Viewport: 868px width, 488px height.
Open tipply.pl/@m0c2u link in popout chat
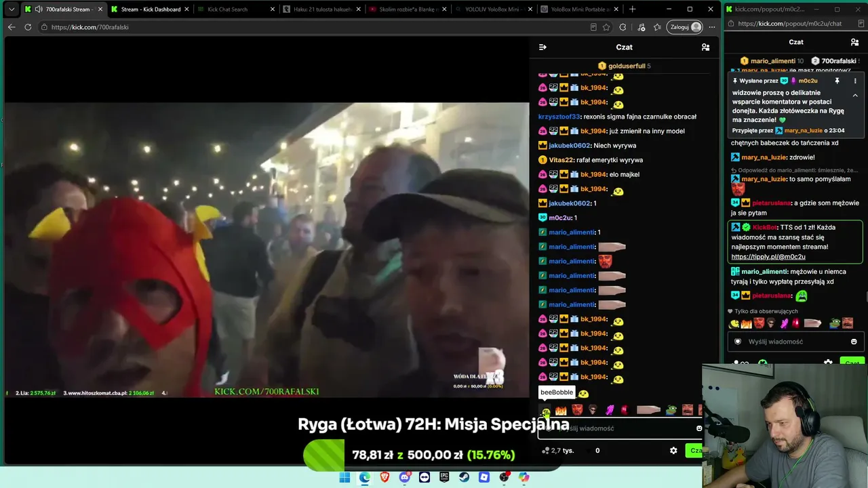tap(768, 257)
